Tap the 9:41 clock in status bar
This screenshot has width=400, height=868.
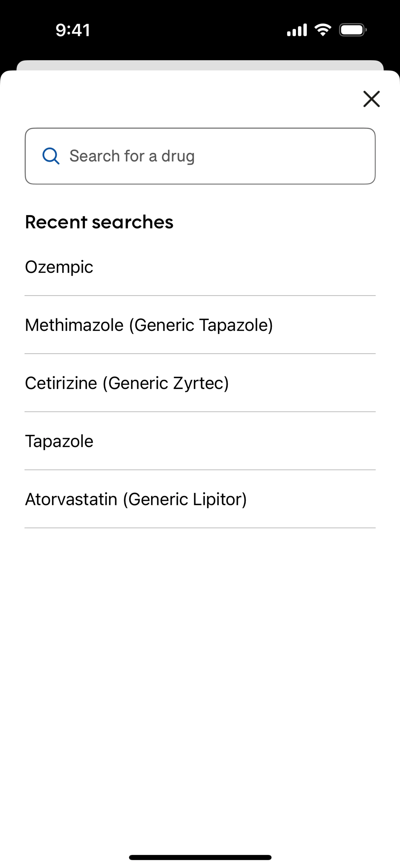tap(73, 30)
